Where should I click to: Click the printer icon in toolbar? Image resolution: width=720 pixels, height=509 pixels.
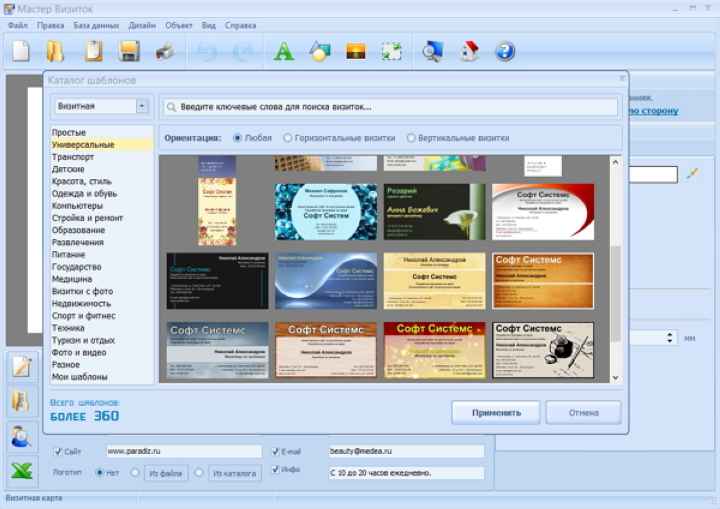click(164, 51)
